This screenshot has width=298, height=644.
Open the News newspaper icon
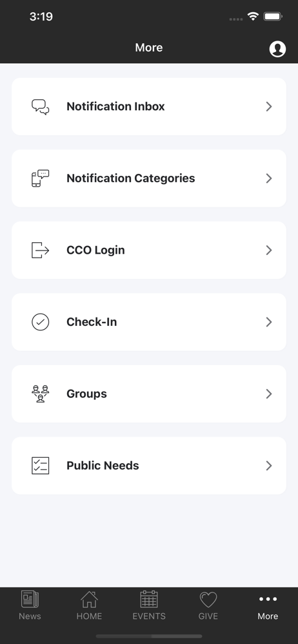[x=30, y=599]
